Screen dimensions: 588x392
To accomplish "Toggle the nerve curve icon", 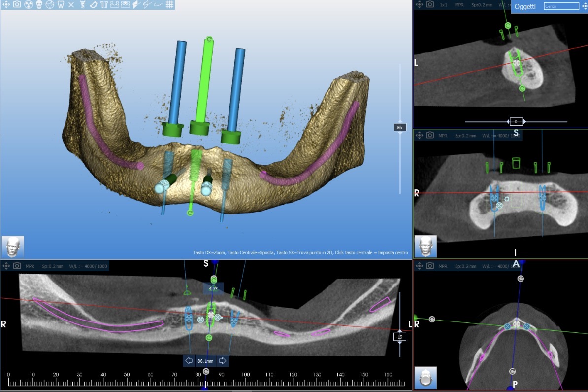I will click(x=158, y=4).
